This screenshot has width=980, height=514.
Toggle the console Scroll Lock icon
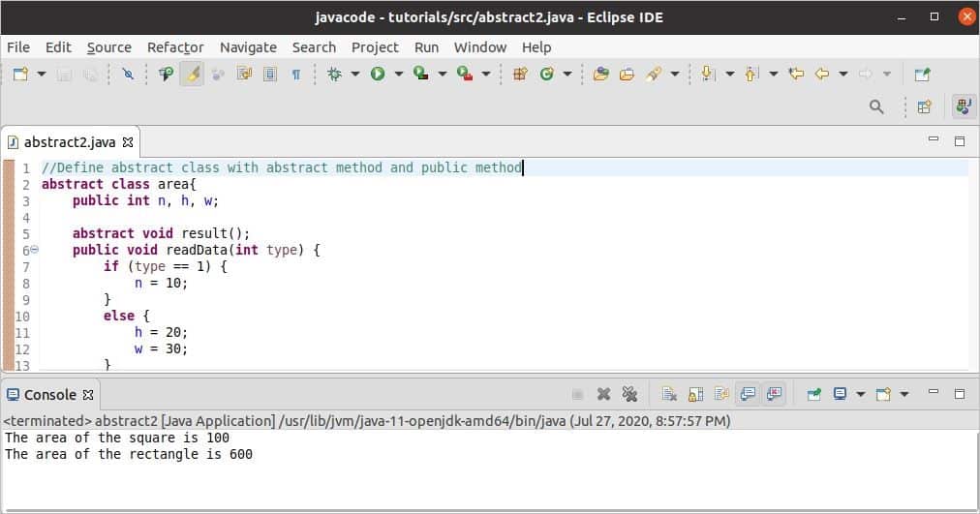coord(695,394)
